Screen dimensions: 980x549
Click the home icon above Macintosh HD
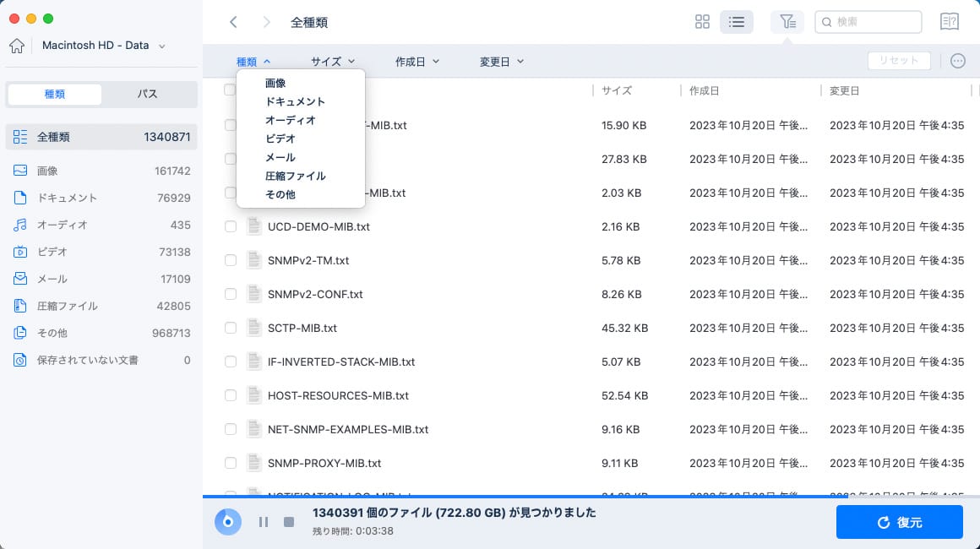point(15,45)
